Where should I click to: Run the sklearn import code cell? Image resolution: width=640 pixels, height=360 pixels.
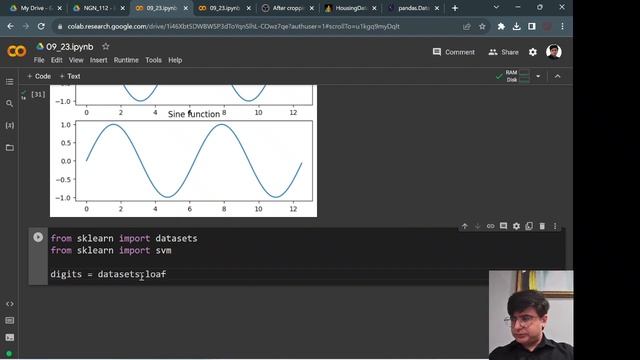(x=38, y=237)
